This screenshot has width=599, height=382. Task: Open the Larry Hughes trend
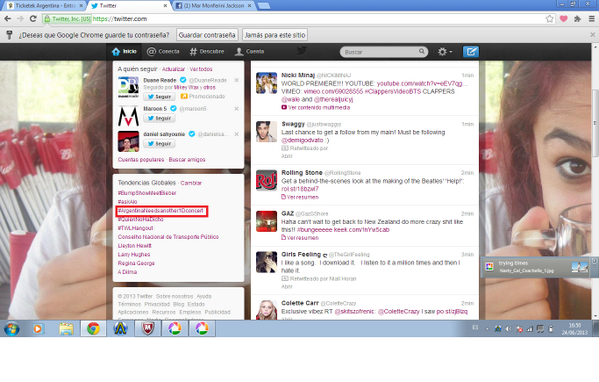(x=134, y=254)
